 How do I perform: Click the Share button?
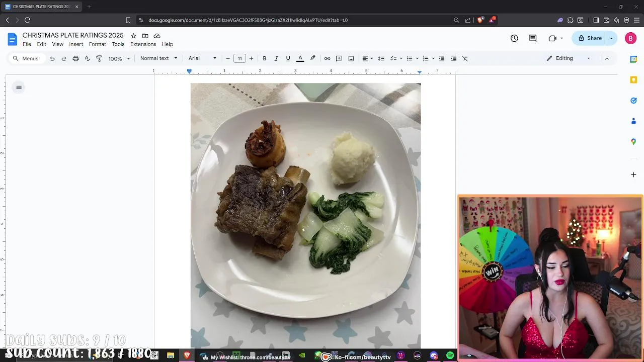click(589, 38)
